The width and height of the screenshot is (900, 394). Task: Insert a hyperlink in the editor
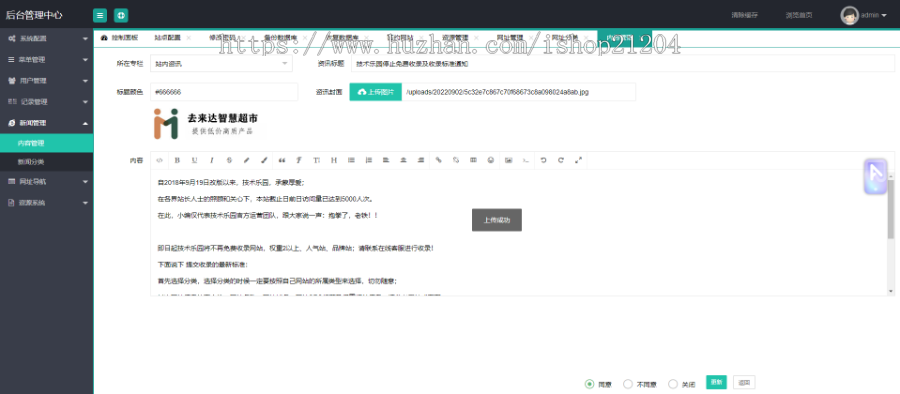click(439, 160)
